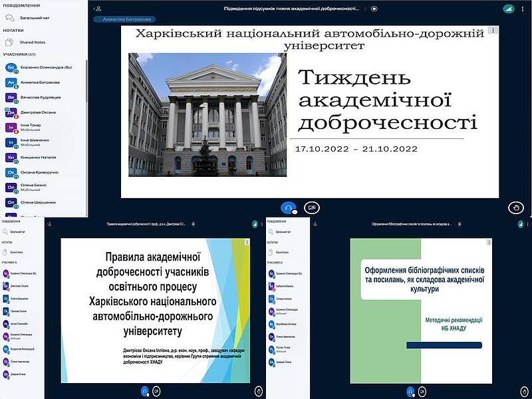The height and width of the screenshot is (399, 532).
Task: Click the recording indicator in the Оформлення бібліографічних window
Action: (x=459, y=224)
